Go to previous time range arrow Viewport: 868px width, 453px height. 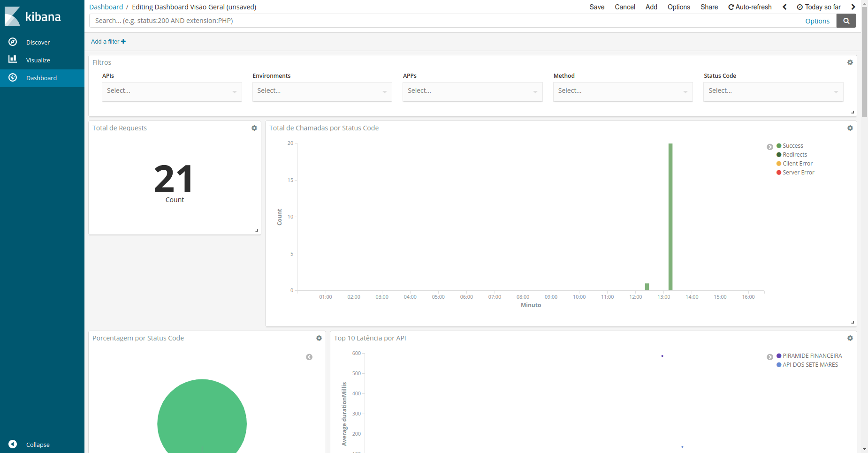coord(784,7)
